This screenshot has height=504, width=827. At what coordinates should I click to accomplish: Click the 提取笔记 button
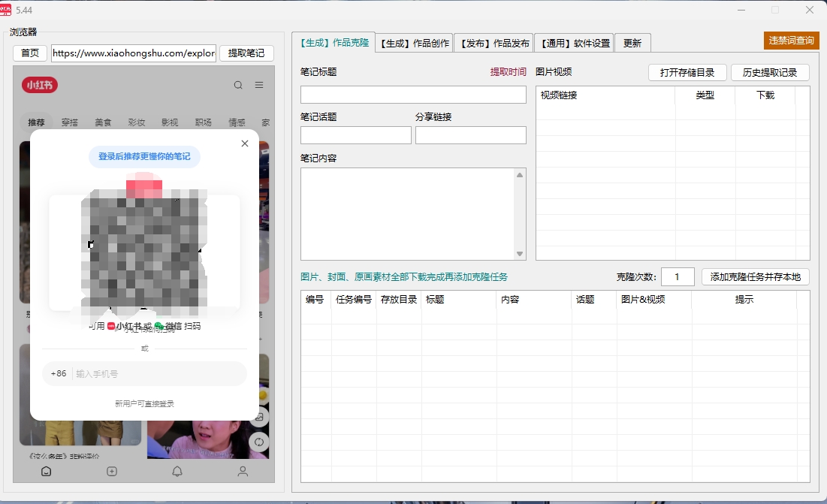(x=246, y=53)
